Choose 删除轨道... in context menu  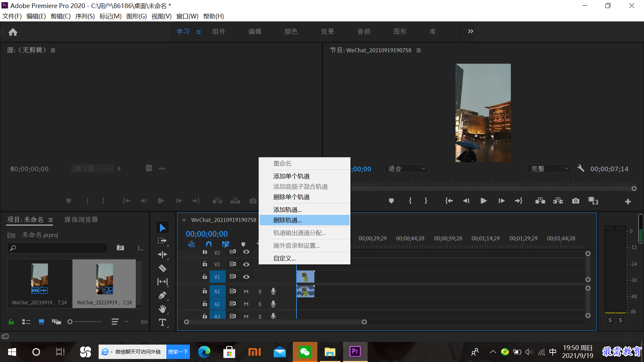(305, 220)
